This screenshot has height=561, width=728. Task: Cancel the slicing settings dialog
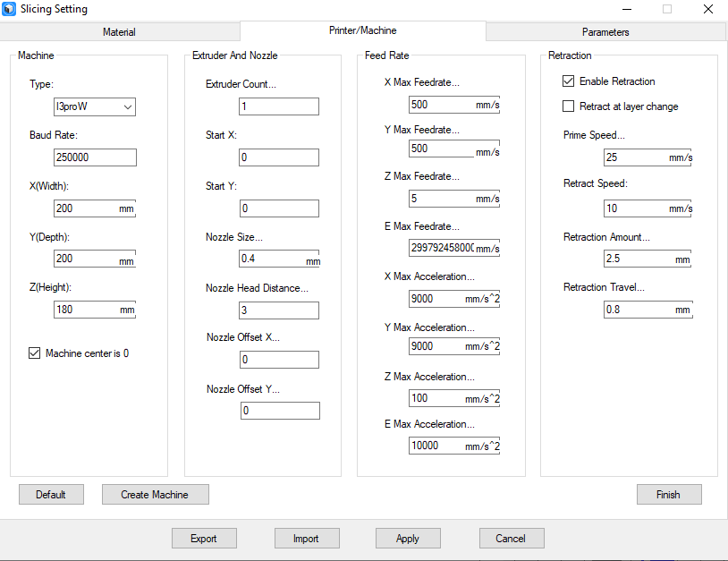click(x=511, y=539)
